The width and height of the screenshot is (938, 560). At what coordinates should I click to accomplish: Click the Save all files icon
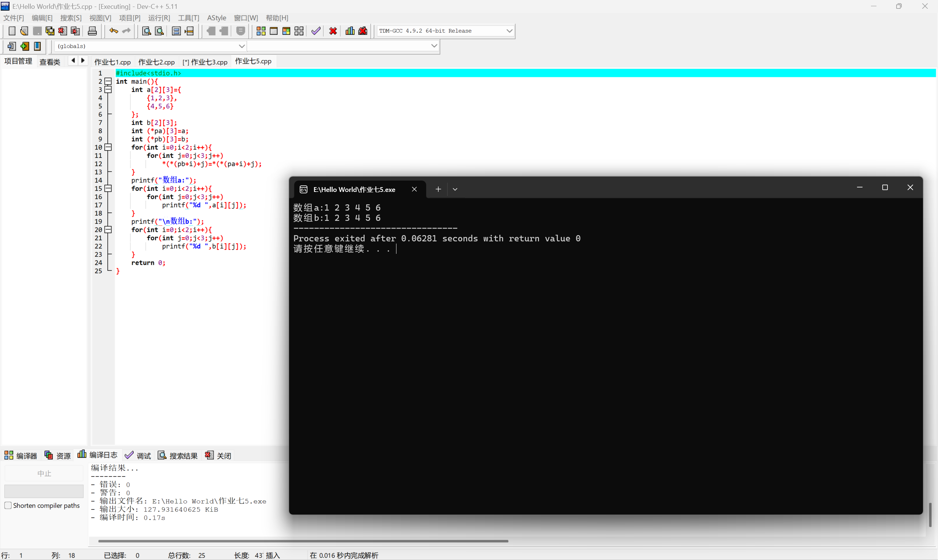click(50, 31)
